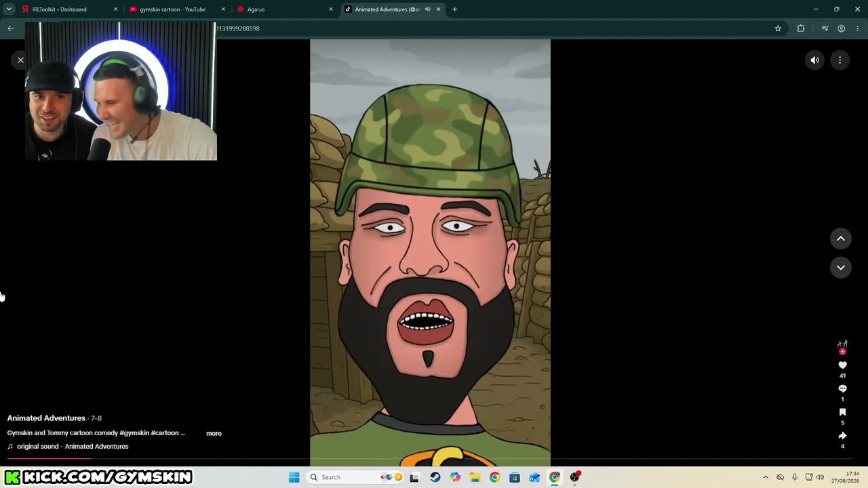Open the video comments

point(842,389)
